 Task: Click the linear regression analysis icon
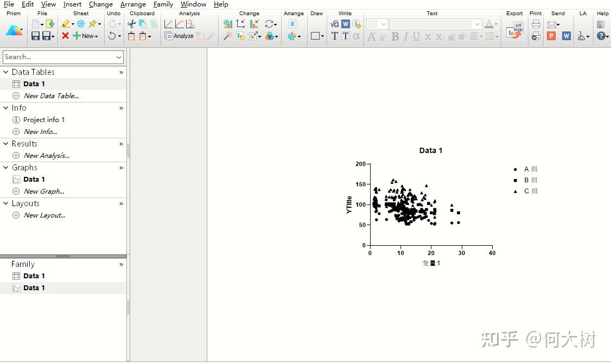tap(168, 24)
